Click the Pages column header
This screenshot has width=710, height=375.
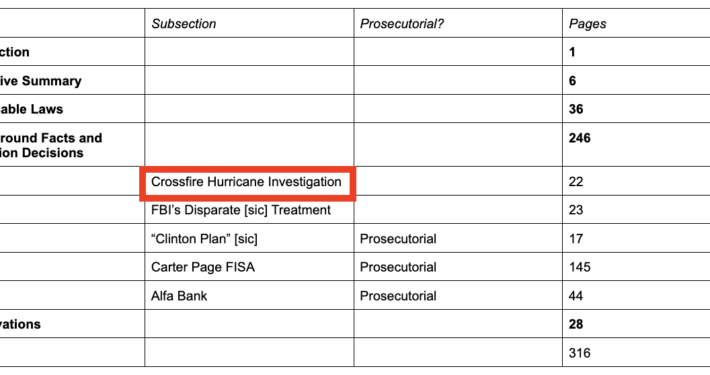[x=587, y=24]
